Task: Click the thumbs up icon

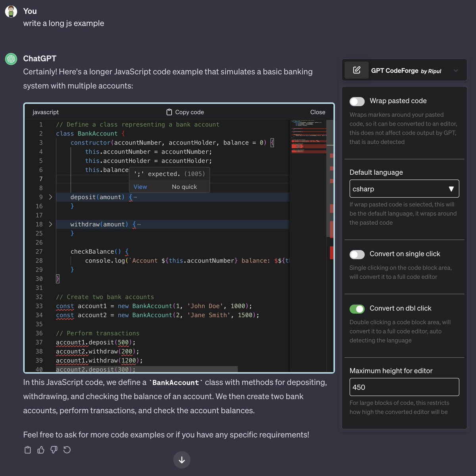Action: (41, 450)
